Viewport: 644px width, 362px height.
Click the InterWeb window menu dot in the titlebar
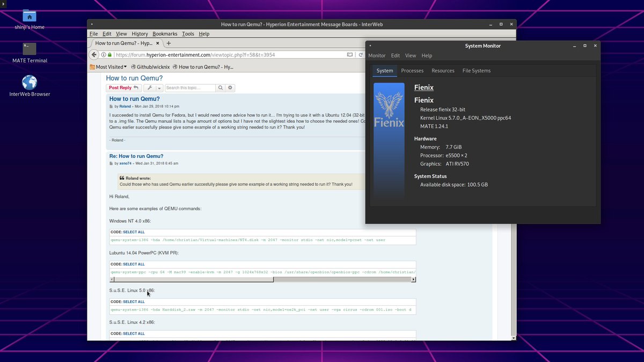[92, 24]
